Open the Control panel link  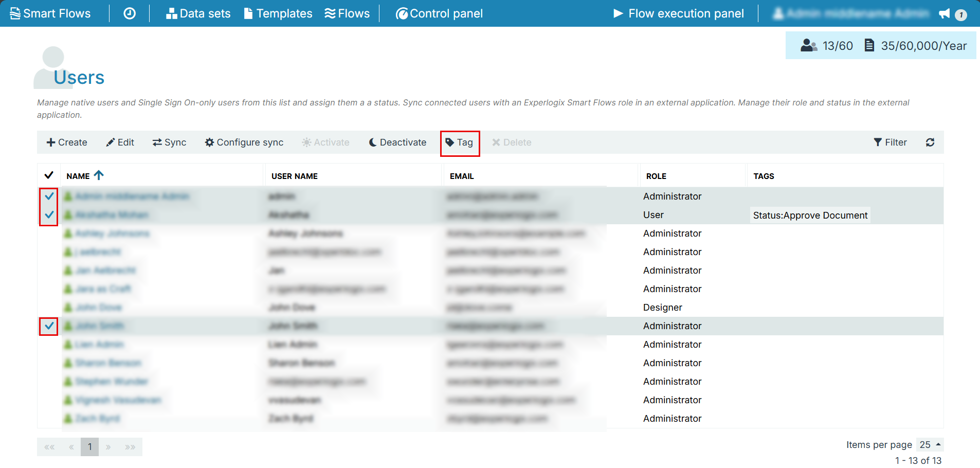[439, 13]
